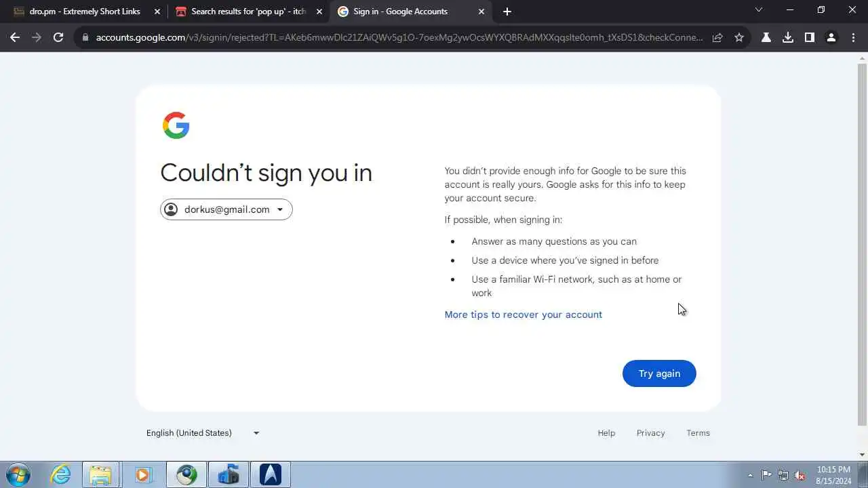
Task: Click 'If possible, when signing in:' text
Action: (503, 220)
